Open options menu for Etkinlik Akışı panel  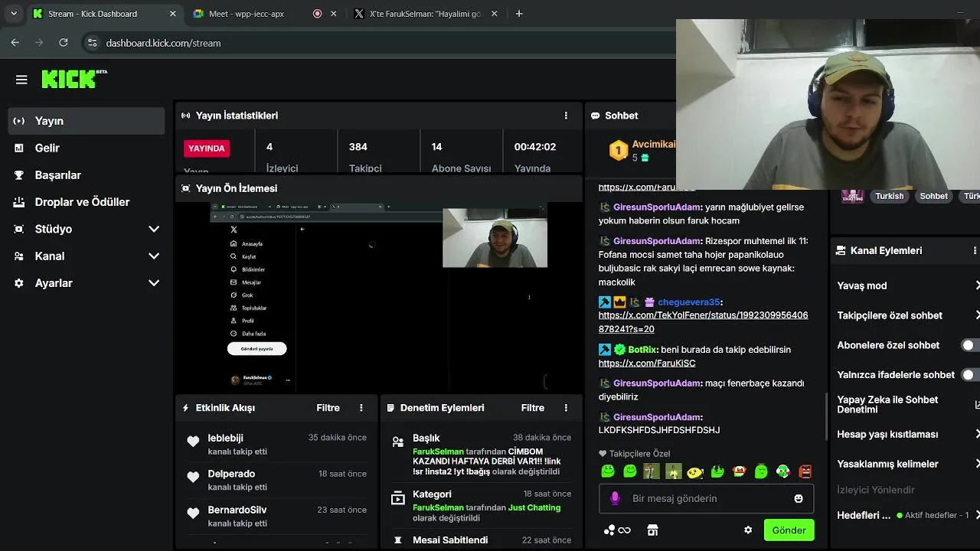pos(361,408)
